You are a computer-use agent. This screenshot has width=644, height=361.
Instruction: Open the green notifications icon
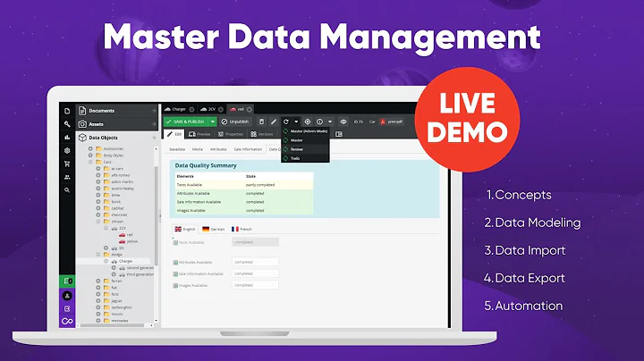click(x=67, y=281)
